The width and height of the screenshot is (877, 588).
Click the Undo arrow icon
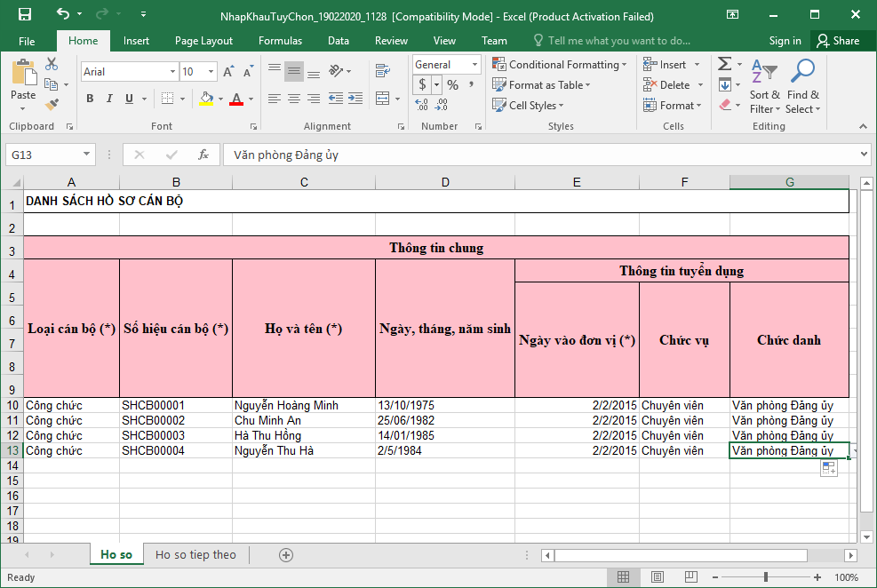pos(62,15)
